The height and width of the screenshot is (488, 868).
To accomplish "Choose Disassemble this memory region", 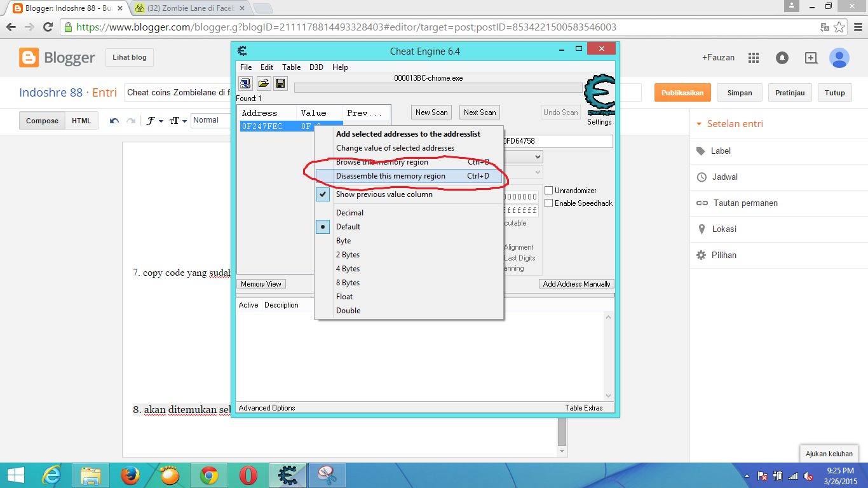I will 409,176.
